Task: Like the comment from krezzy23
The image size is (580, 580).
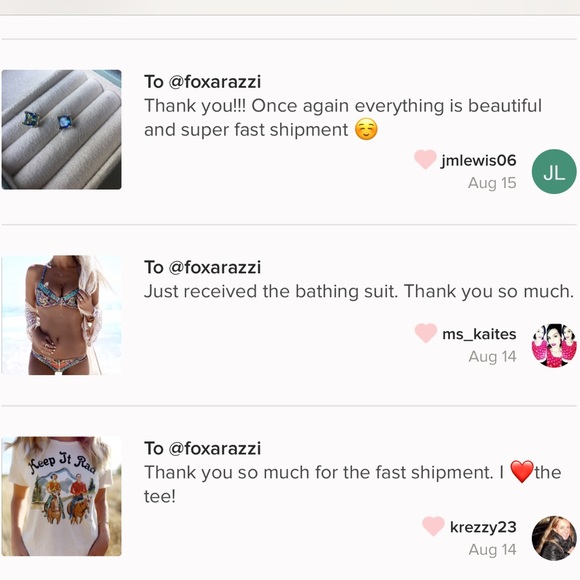Action: (x=433, y=526)
